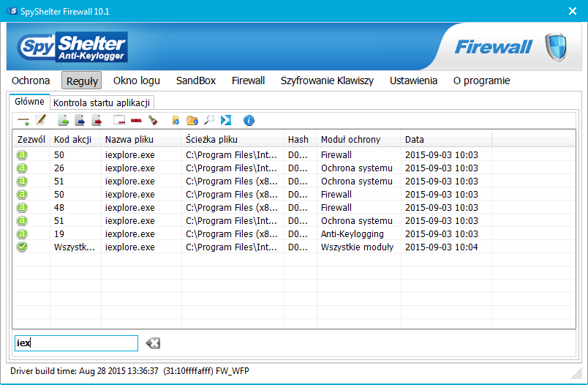588x385 pixels.
Task: Select the Główne tab
Action: tap(29, 102)
